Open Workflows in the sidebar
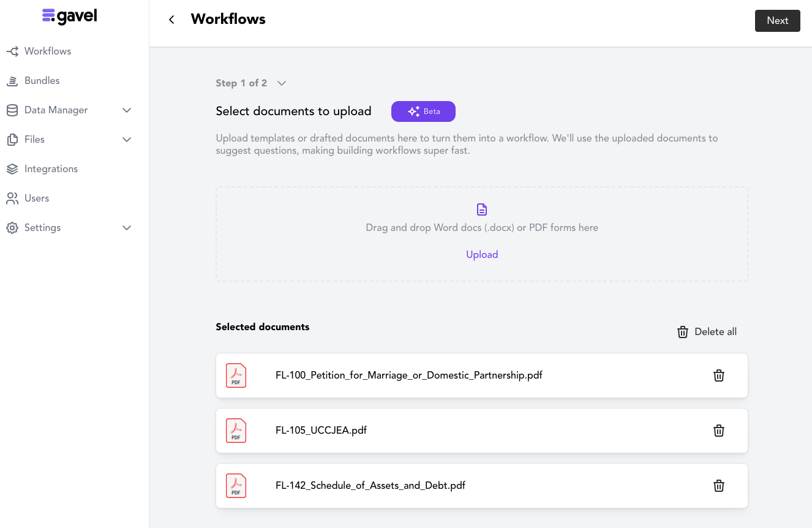 pyautogui.click(x=47, y=51)
